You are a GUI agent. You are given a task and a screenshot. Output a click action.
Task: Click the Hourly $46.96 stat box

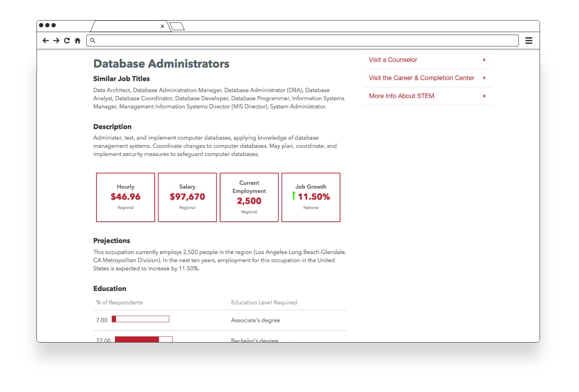[125, 197]
